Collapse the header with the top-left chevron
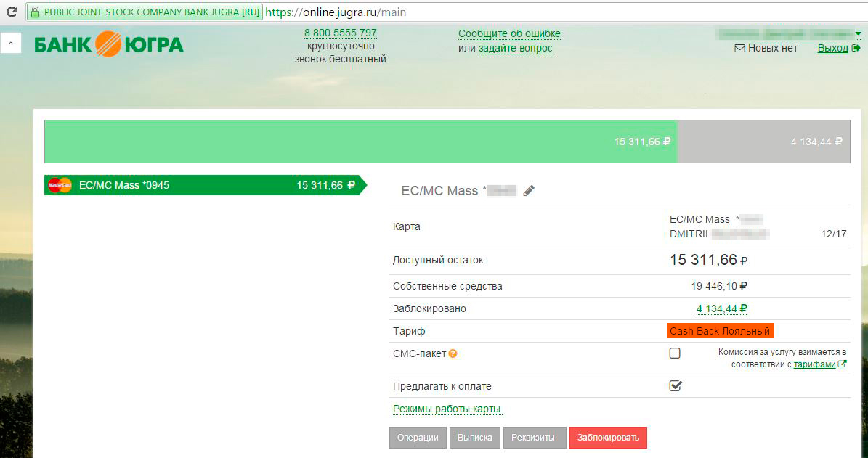Image resolution: width=868 pixels, height=458 pixels. click(10, 44)
